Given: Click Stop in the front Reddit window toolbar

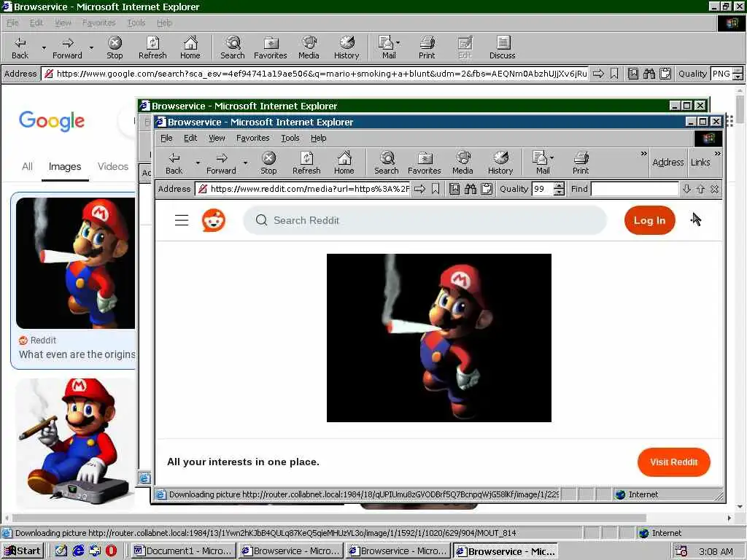Looking at the screenshot, I should [x=268, y=163].
